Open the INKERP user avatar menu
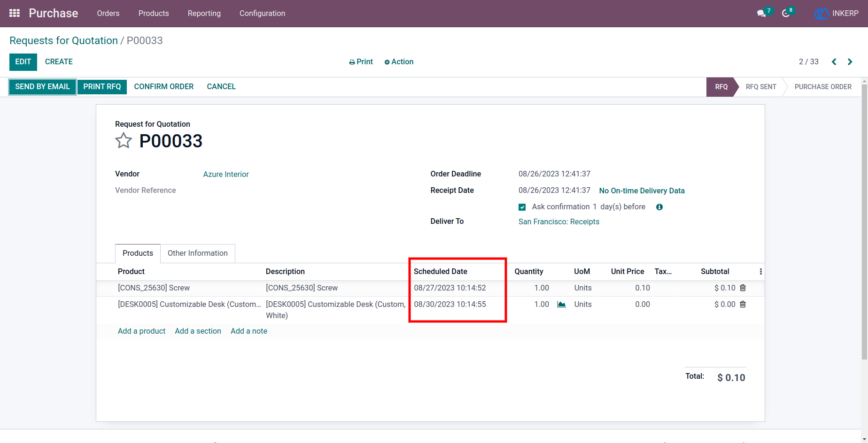This screenshot has width=868, height=443. pyautogui.click(x=837, y=14)
